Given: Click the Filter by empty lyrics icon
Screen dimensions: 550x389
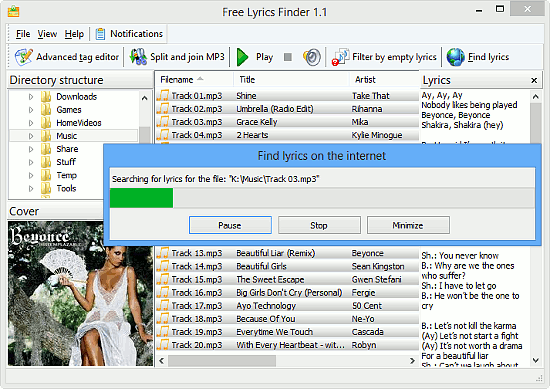Looking at the screenshot, I should coord(340,57).
